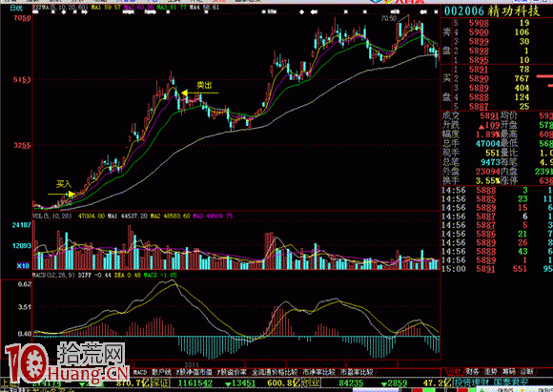
Task: Open the 财务 tab in the right panel
Action: click(472, 372)
